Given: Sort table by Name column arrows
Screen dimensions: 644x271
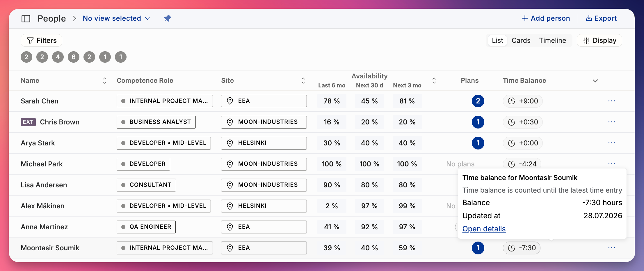Looking at the screenshot, I should pyautogui.click(x=104, y=81).
